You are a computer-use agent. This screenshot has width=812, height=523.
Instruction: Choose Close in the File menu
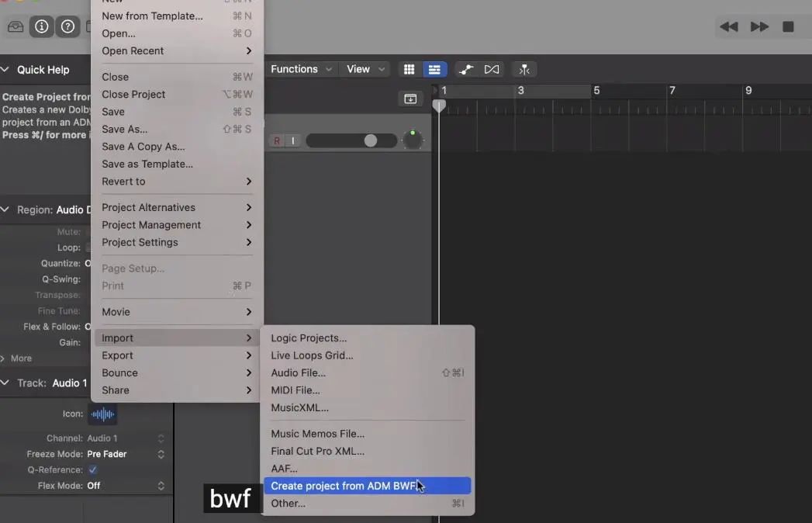coord(177,77)
